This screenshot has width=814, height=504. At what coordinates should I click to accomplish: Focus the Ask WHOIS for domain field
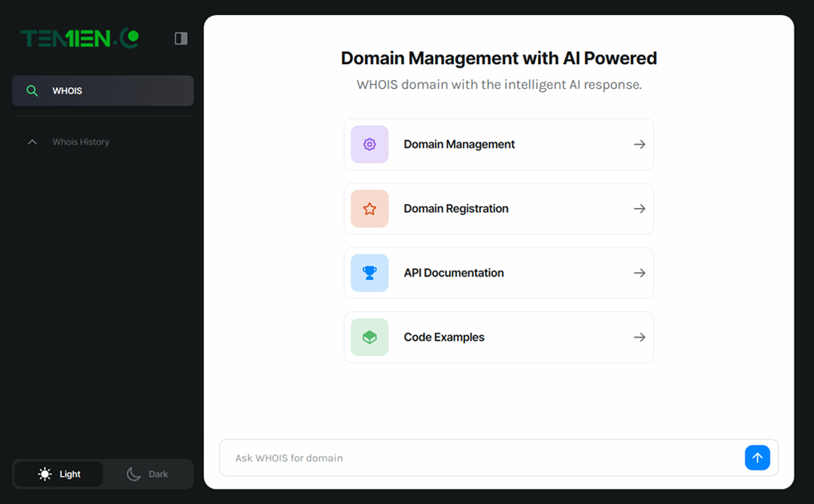click(480, 458)
